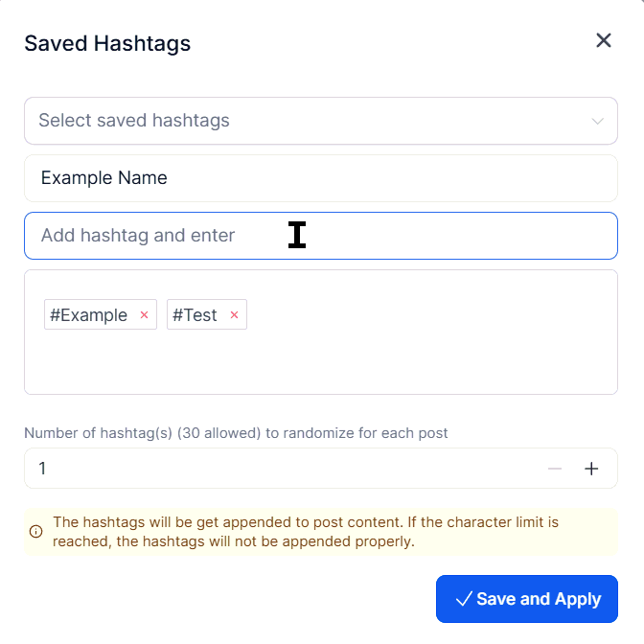
Task: Click the checkmark icon on Save and Apply
Action: pyautogui.click(x=464, y=599)
